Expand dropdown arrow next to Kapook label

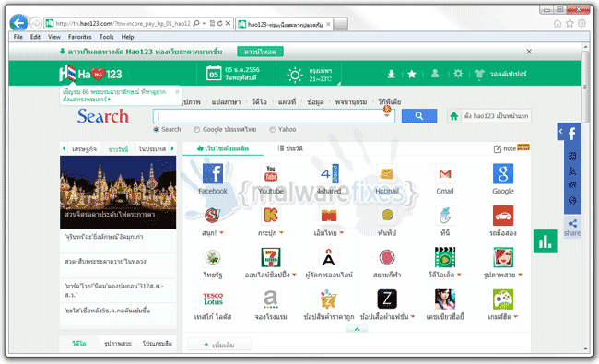click(282, 232)
